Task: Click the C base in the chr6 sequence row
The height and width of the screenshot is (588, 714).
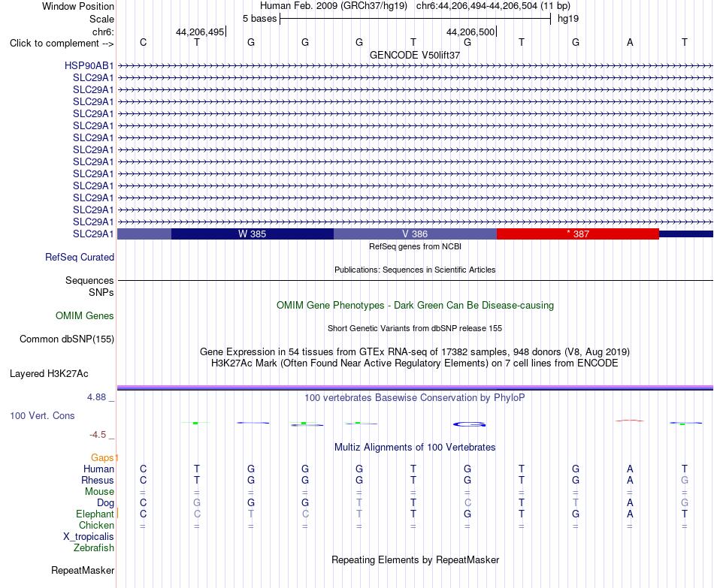Action: [x=143, y=42]
